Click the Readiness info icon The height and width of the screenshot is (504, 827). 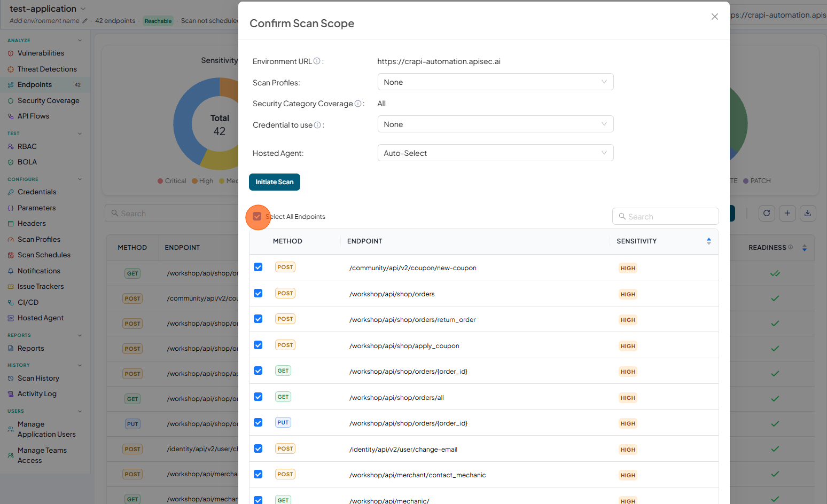(x=791, y=247)
